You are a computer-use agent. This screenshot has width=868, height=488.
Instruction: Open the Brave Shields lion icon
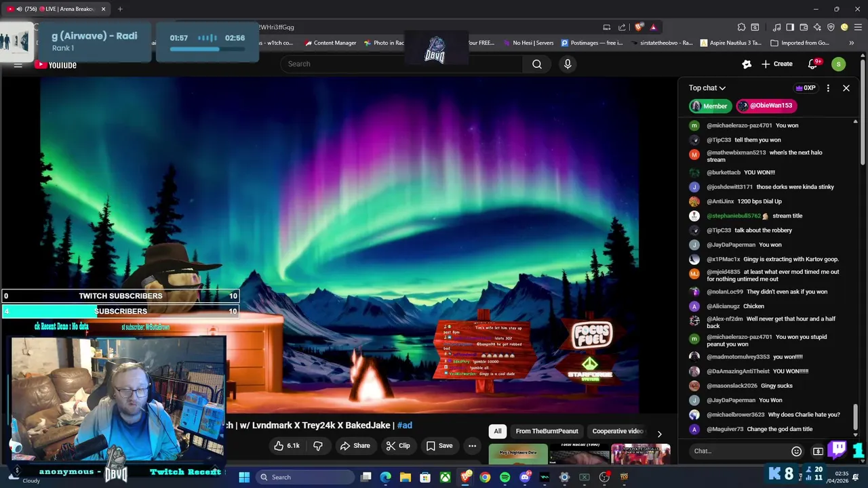(639, 27)
